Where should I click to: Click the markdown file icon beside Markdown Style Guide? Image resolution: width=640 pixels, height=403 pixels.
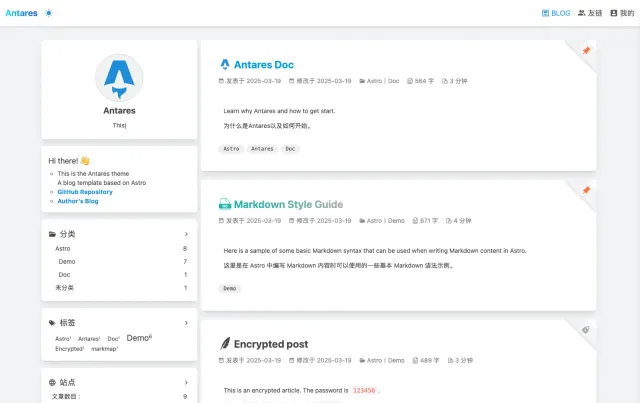point(225,204)
